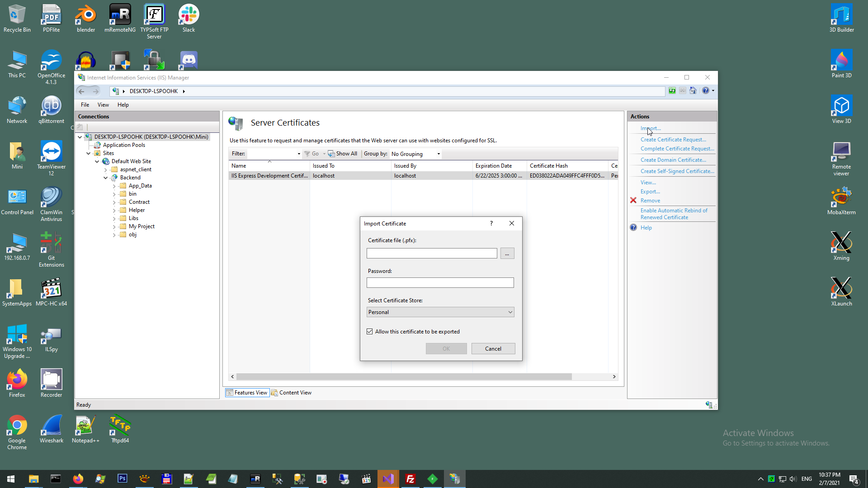Toggle Allow this certificate to be exported
Image resolution: width=868 pixels, height=488 pixels.
(370, 332)
